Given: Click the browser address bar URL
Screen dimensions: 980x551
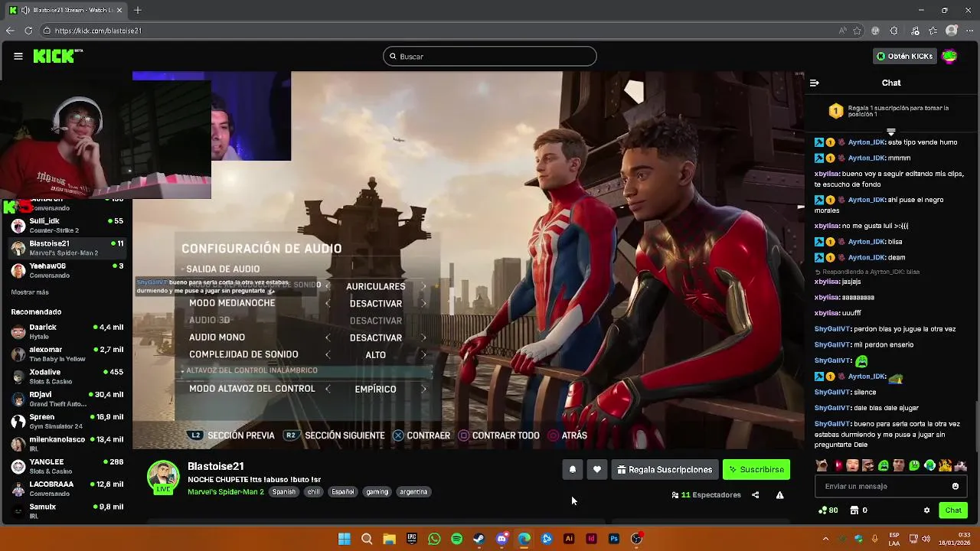Looking at the screenshot, I should (x=98, y=31).
